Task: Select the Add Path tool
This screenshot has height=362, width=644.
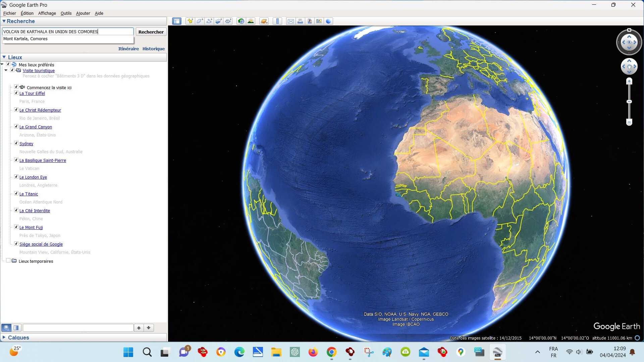Action: (209, 21)
